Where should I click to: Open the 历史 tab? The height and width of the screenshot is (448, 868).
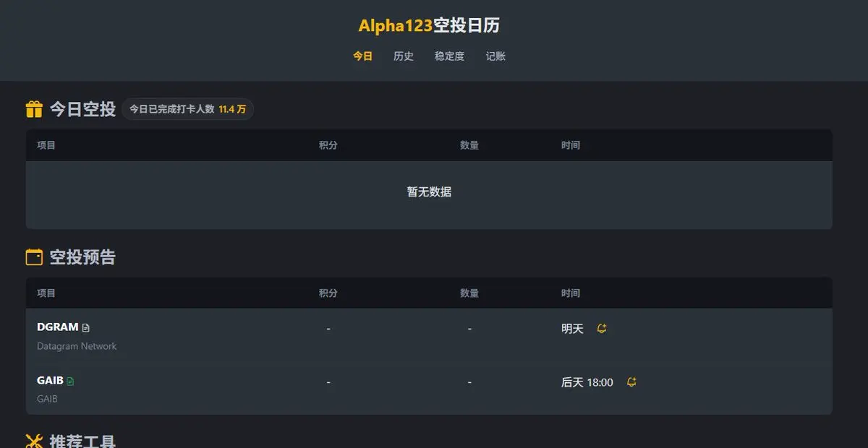tap(404, 56)
